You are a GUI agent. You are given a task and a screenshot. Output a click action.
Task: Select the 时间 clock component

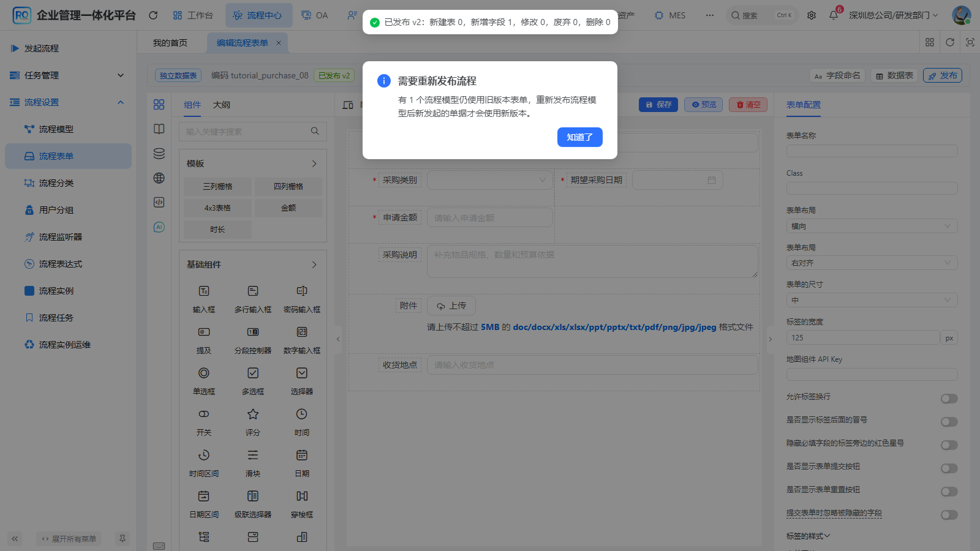point(302,422)
